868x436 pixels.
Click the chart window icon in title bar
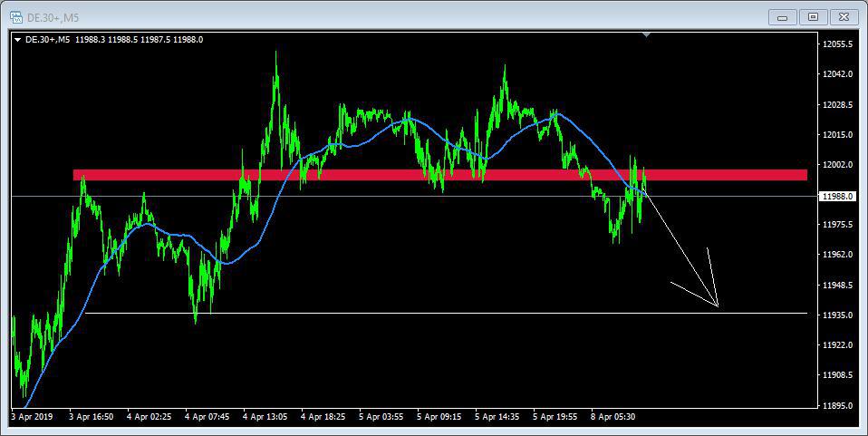click(x=16, y=16)
